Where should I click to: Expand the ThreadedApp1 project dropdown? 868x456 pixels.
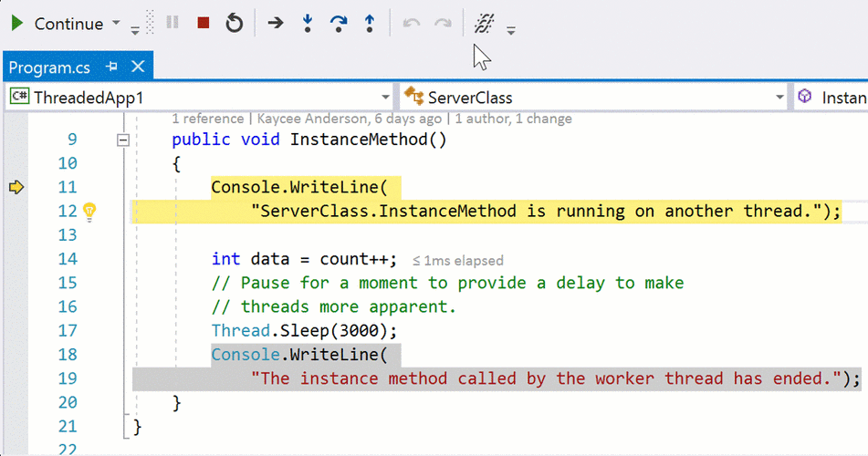tap(384, 97)
